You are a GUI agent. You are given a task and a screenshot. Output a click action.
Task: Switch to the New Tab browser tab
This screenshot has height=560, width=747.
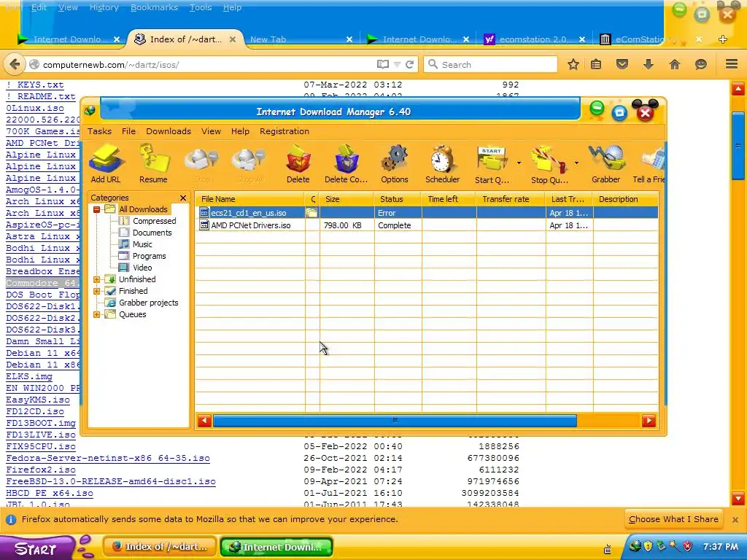pos(301,39)
